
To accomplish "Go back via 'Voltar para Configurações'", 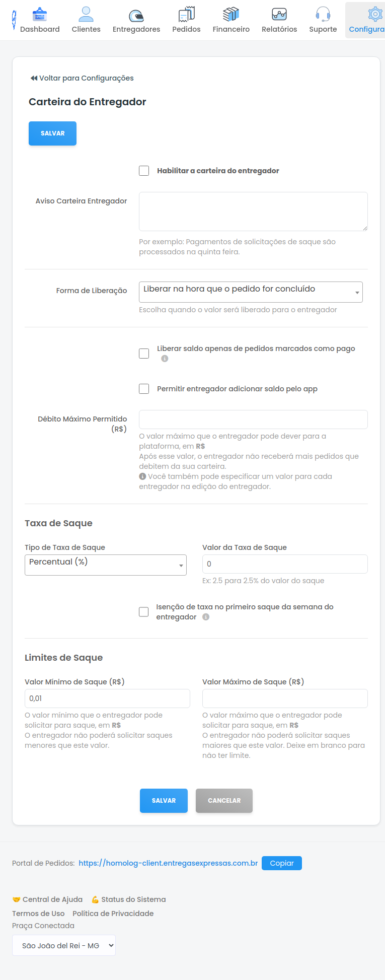I will 81,78.
